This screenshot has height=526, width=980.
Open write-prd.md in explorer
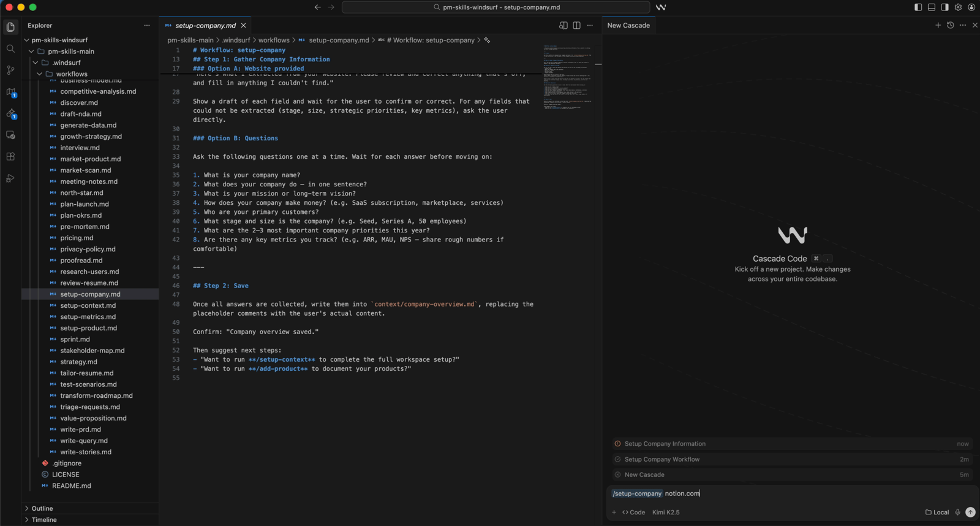pyautogui.click(x=80, y=429)
